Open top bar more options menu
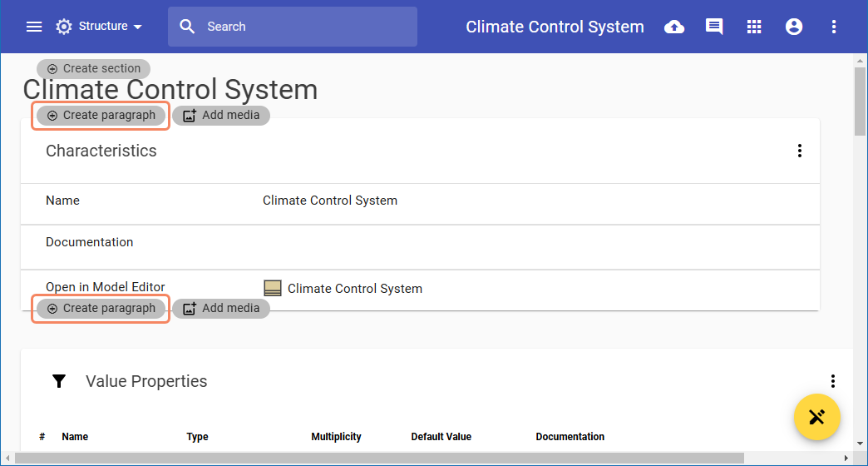The height and width of the screenshot is (466, 868). click(834, 27)
